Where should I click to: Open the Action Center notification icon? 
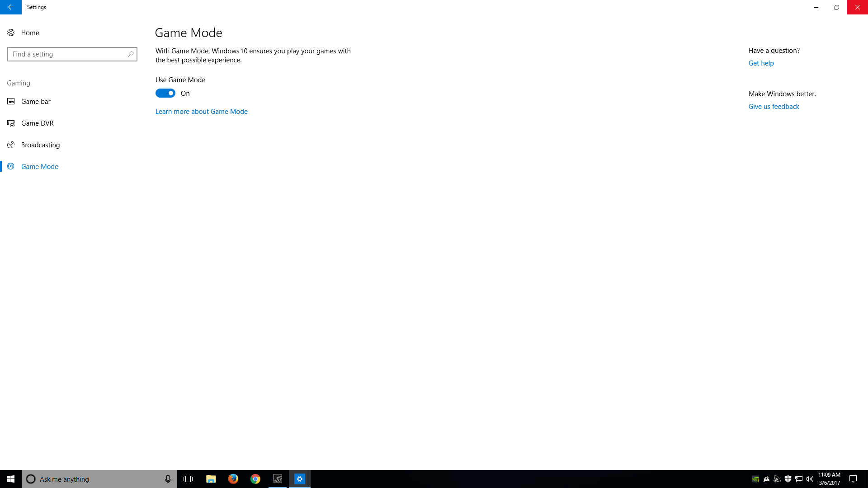[853, 479]
